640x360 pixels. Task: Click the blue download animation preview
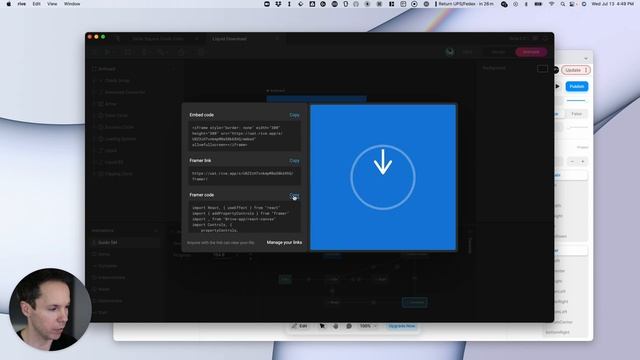pyautogui.click(x=383, y=178)
